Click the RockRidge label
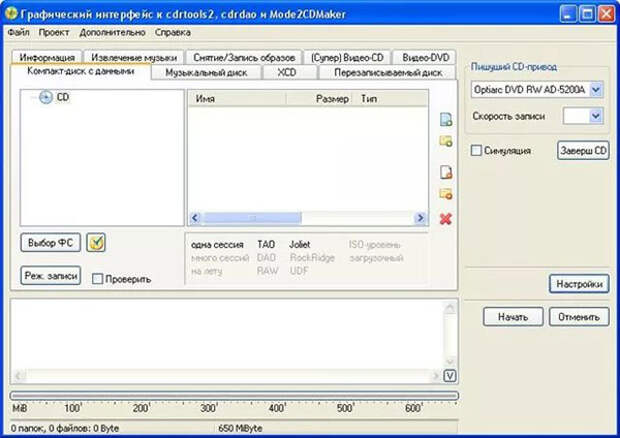The width and height of the screenshot is (620, 438). pos(312,258)
